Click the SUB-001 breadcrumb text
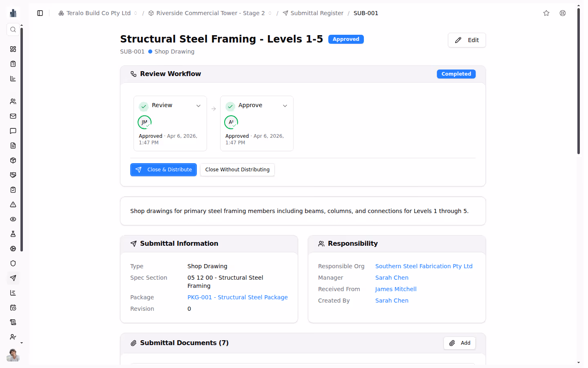The height and width of the screenshot is (368, 588). (x=366, y=13)
